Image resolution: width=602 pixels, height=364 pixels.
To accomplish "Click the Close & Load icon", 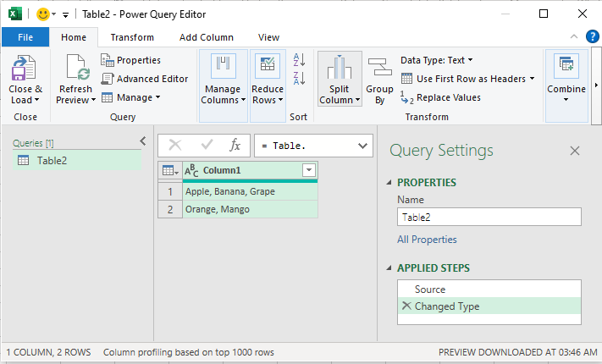I will click(24, 68).
